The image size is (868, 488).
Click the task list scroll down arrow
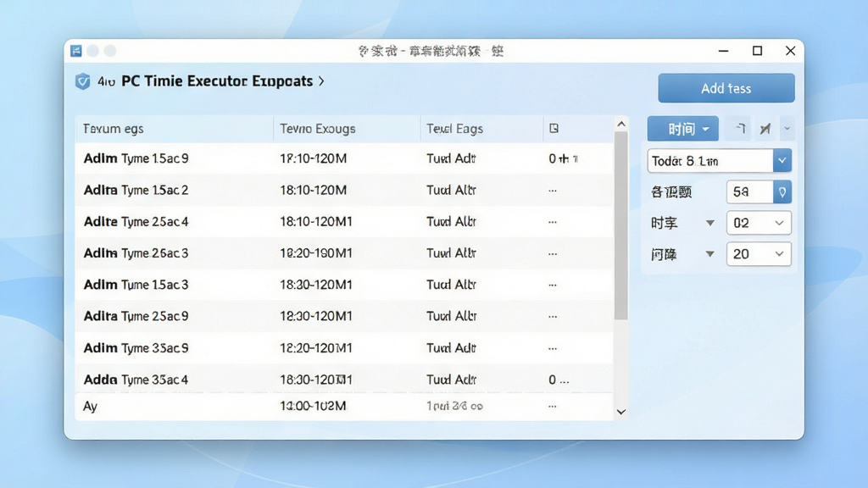pyautogui.click(x=621, y=412)
